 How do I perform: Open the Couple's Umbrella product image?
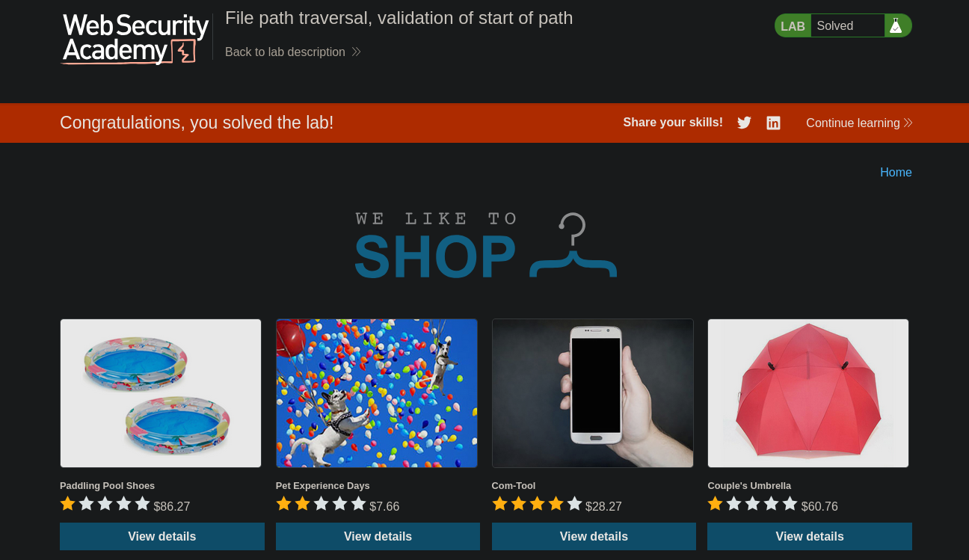(808, 393)
